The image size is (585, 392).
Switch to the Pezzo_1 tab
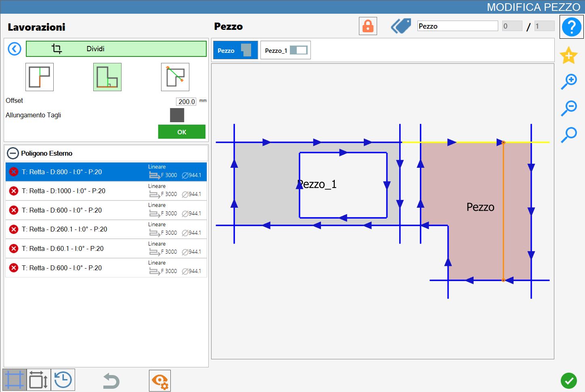pyautogui.click(x=285, y=50)
